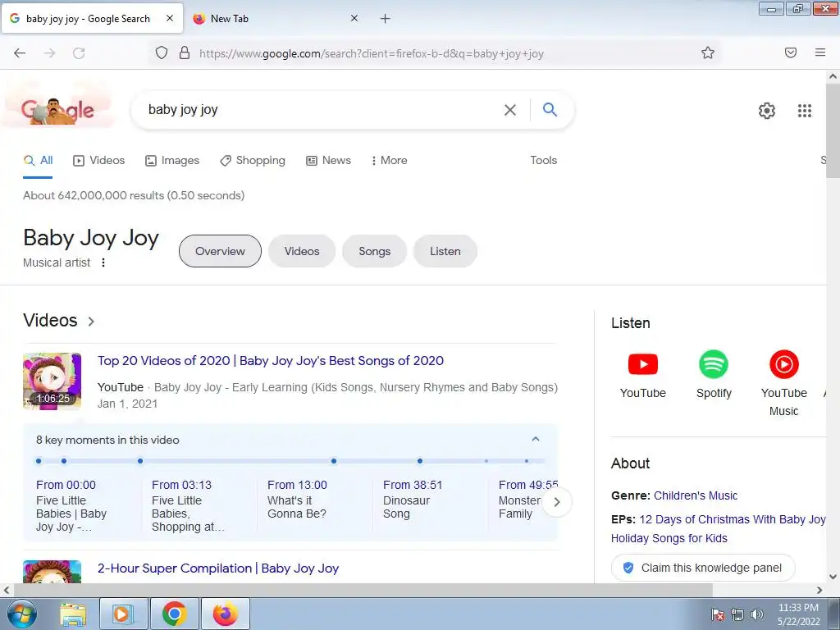Jump to key moment From 38:51 Dinosaur Song
The width and height of the screenshot is (840, 630).
click(x=413, y=499)
